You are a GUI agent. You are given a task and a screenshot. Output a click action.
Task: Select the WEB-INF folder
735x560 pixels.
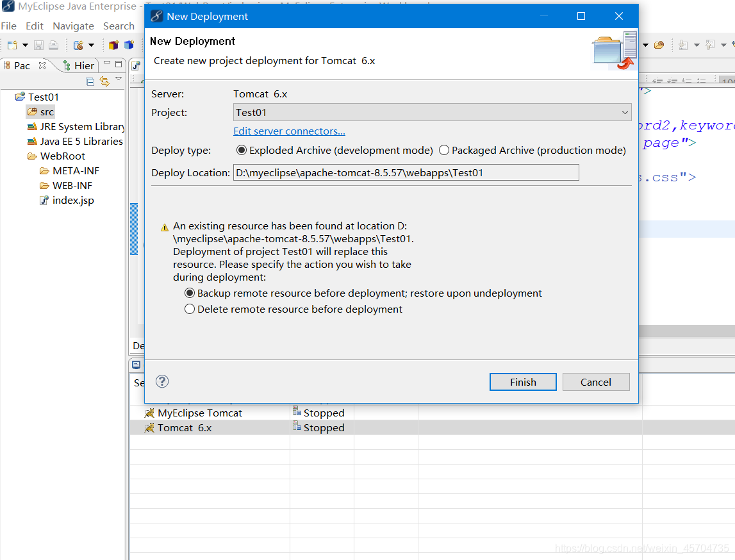[66, 186]
